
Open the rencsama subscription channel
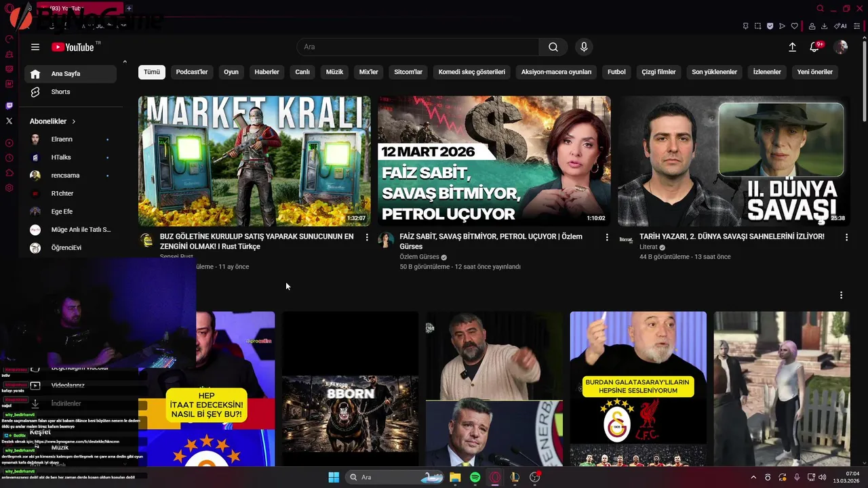[71, 176]
